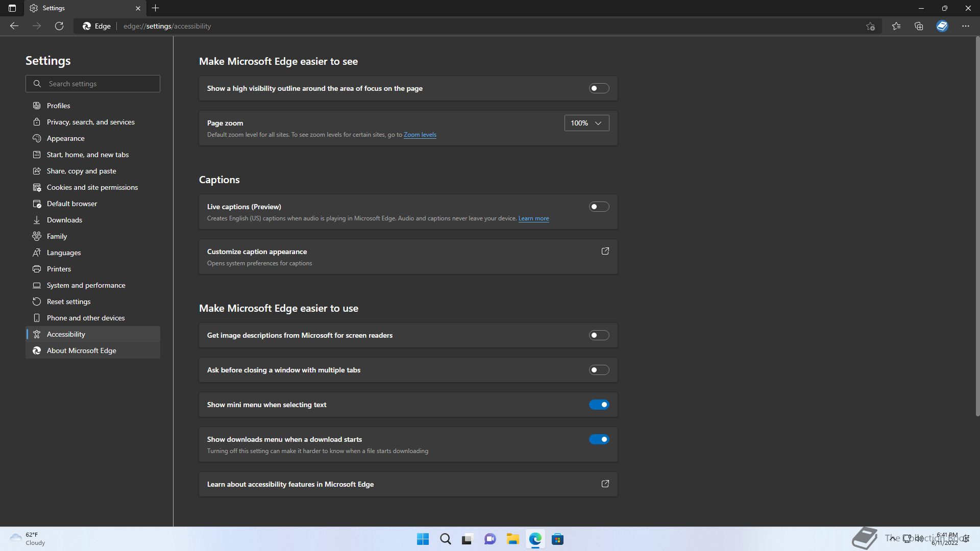
Task: Click Microsoft Edge taskbar icon
Action: (535, 539)
